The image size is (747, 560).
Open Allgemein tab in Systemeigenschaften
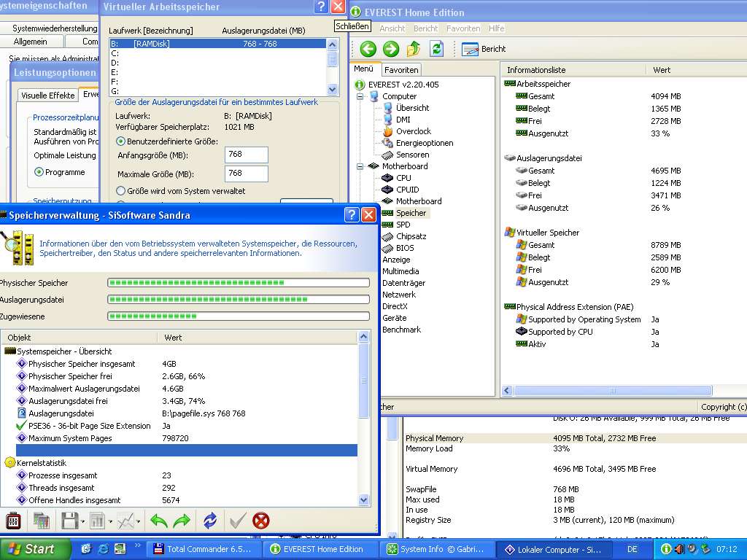pyautogui.click(x=31, y=42)
